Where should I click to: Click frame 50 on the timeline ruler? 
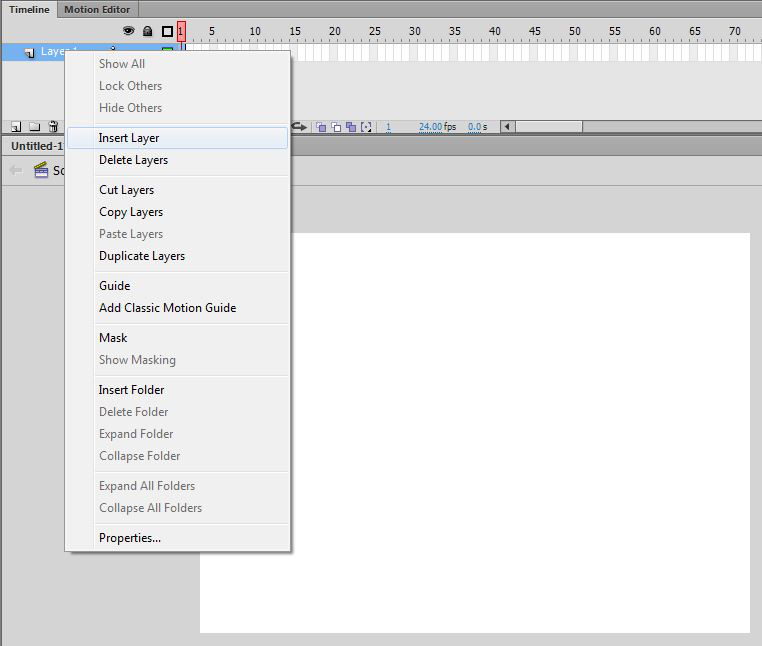[575, 31]
